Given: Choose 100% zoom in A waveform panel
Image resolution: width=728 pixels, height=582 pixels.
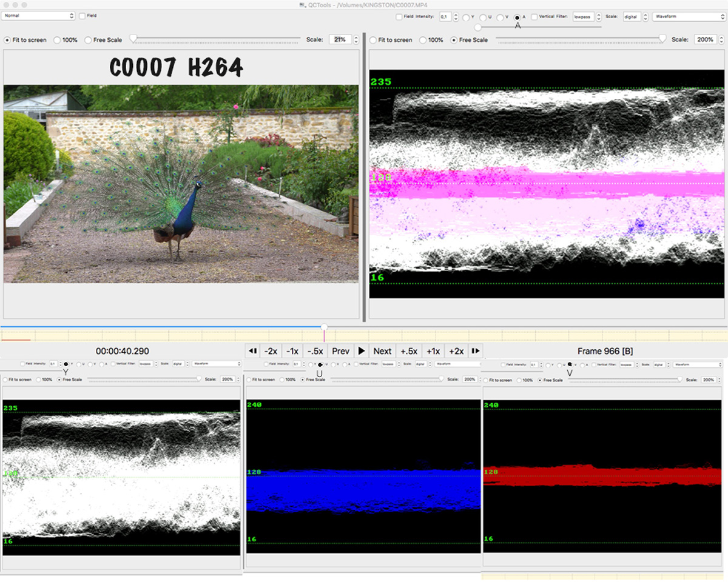Looking at the screenshot, I should [x=423, y=40].
